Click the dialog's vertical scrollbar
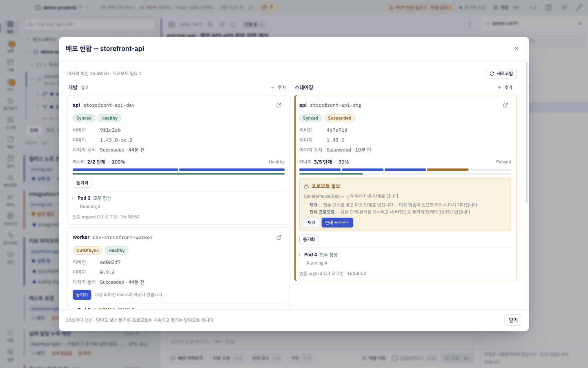 [527, 132]
